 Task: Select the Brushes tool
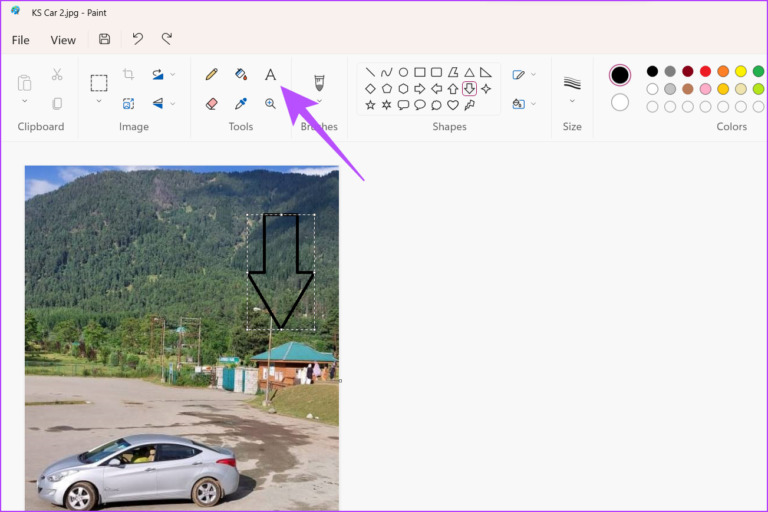(x=319, y=83)
